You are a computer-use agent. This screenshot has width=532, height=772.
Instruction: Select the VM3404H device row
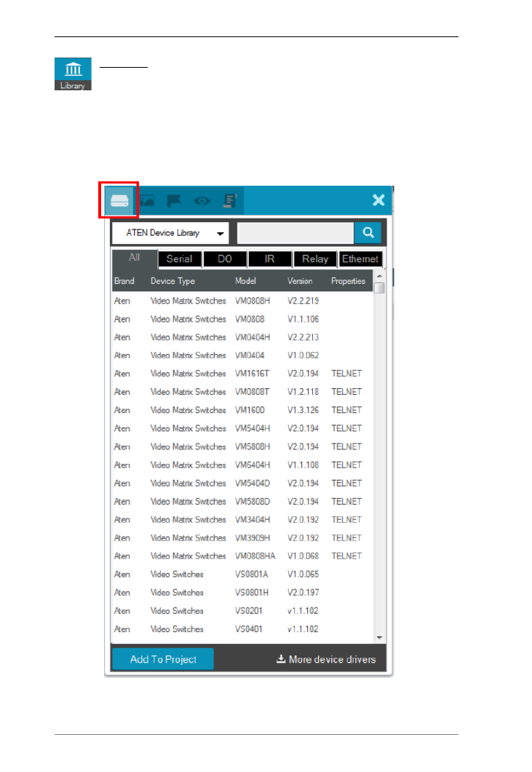tap(242, 519)
